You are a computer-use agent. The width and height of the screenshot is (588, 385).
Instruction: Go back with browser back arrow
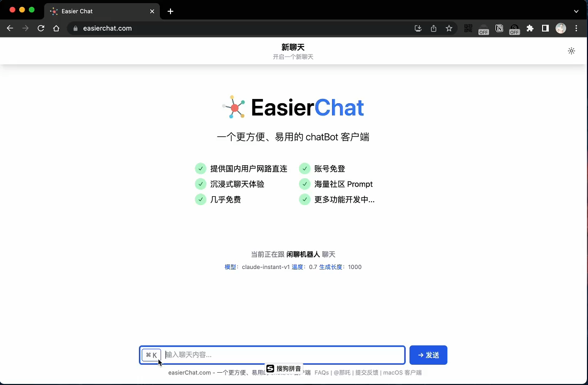coord(10,28)
